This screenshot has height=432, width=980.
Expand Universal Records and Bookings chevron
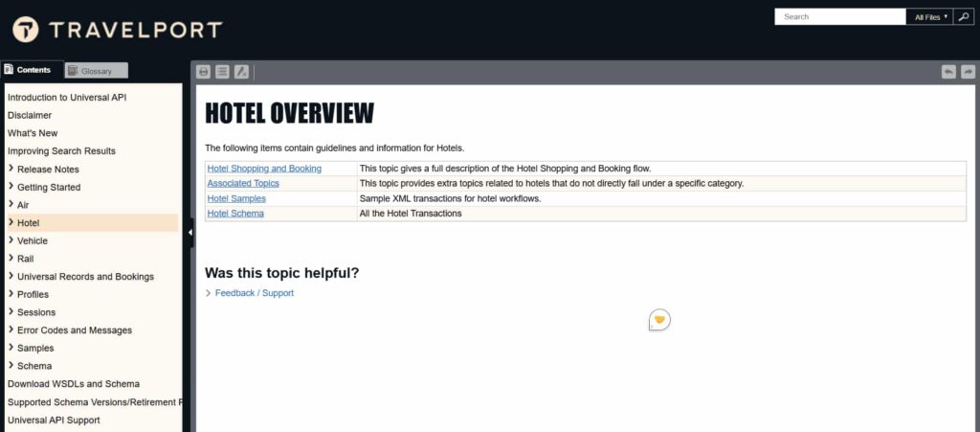(11, 276)
